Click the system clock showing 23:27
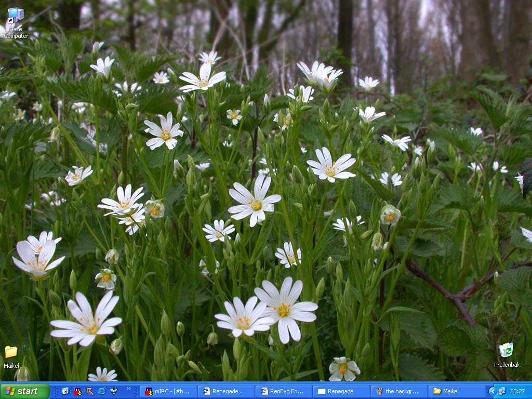Viewport: 532px width, 399px height. click(x=517, y=391)
